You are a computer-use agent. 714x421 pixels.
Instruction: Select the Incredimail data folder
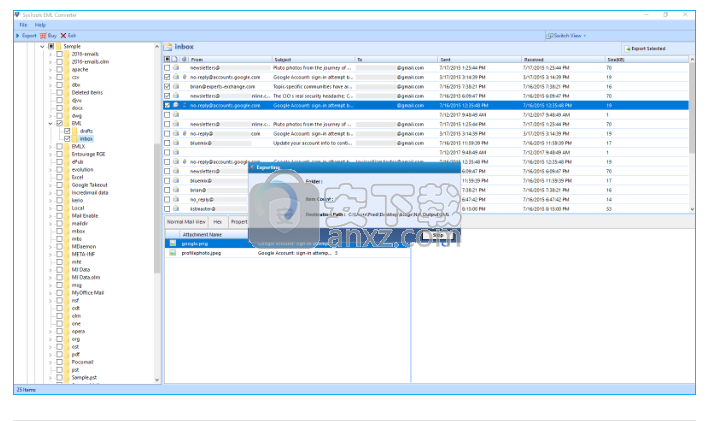tap(90, 193)
